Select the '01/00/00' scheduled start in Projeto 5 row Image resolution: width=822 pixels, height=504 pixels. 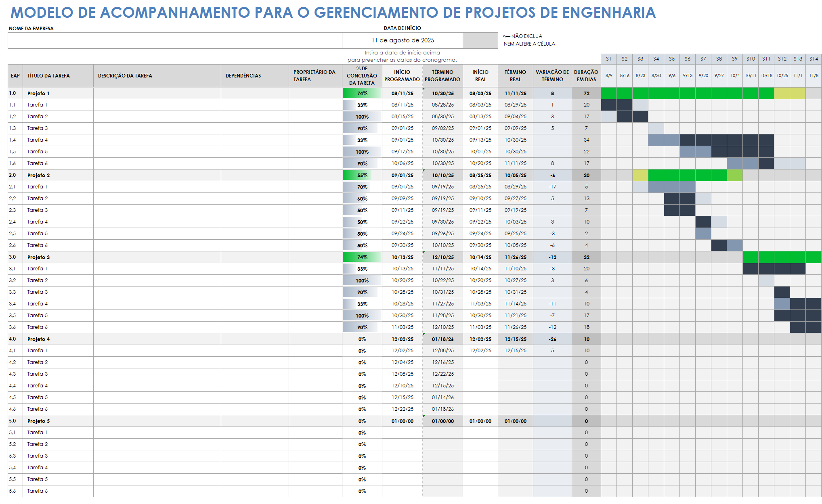tap(402, 421)
